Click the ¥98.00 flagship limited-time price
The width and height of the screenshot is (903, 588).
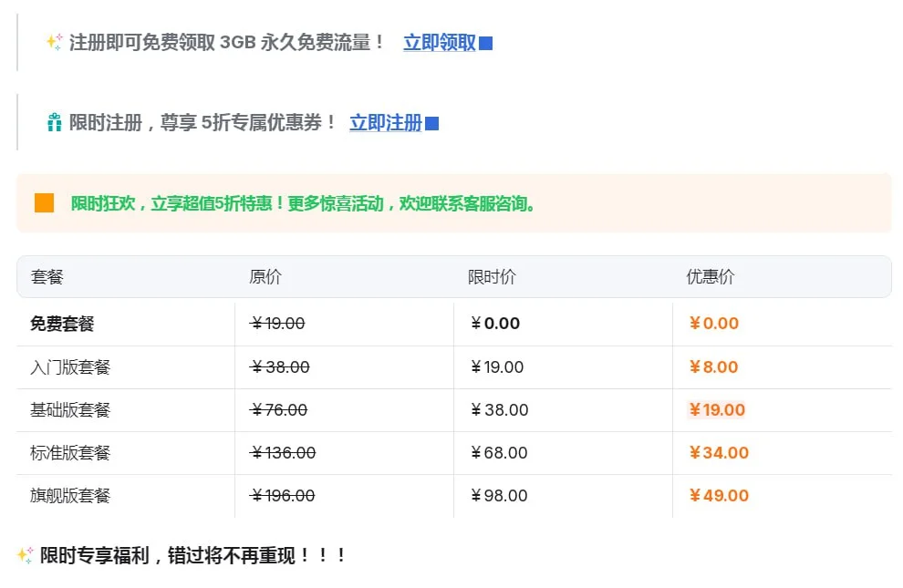pos(498,495)
